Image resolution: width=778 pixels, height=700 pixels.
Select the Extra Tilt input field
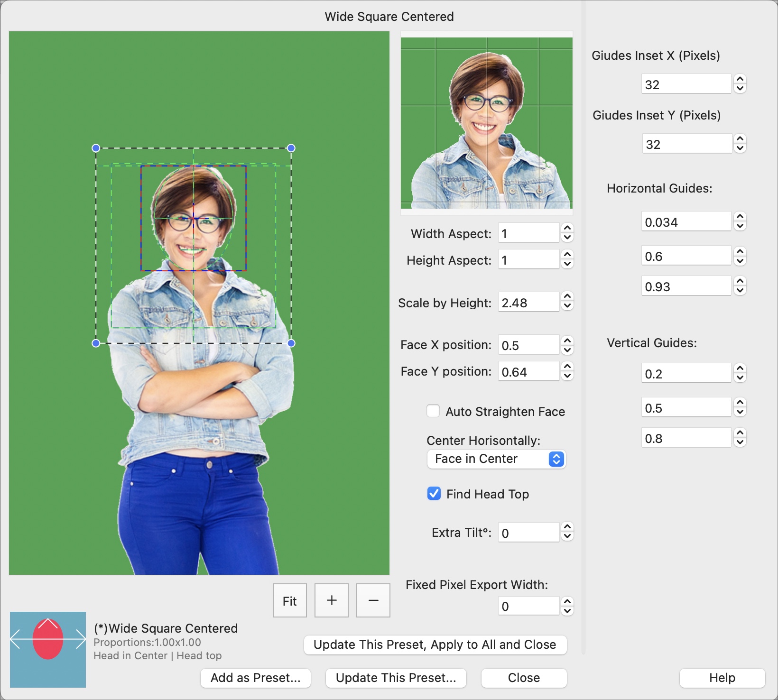tap(528, 532)
